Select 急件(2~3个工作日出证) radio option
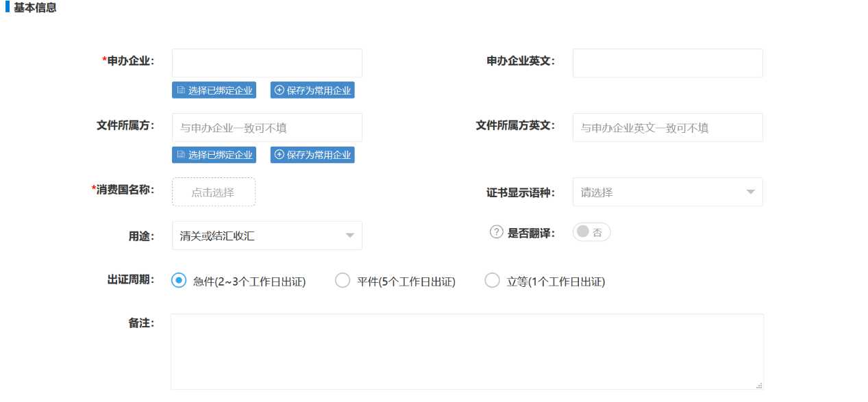 (179, 281)
